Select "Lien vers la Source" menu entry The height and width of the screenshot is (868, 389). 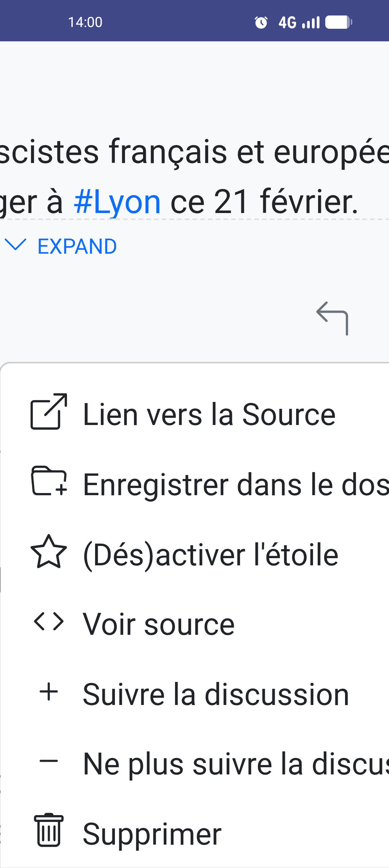209,415
